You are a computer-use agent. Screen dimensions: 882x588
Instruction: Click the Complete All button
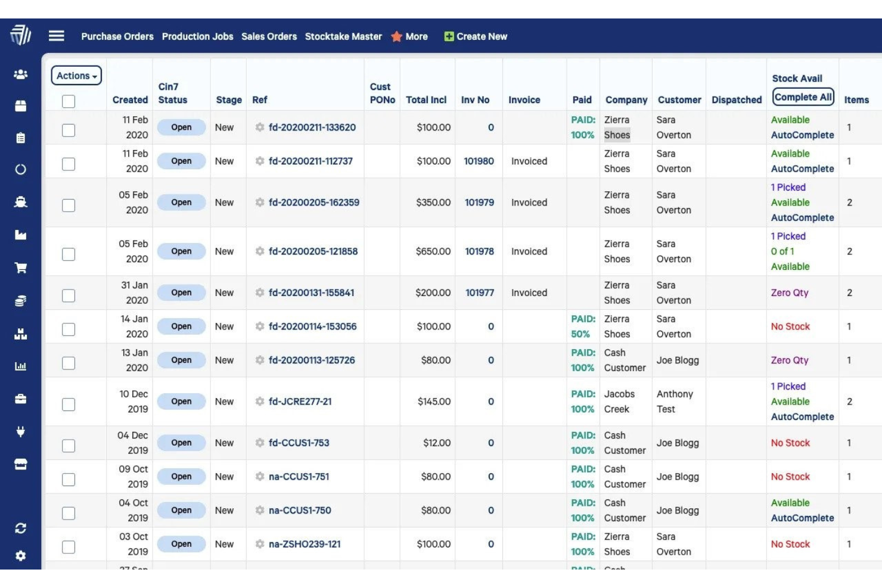[803, 97]
